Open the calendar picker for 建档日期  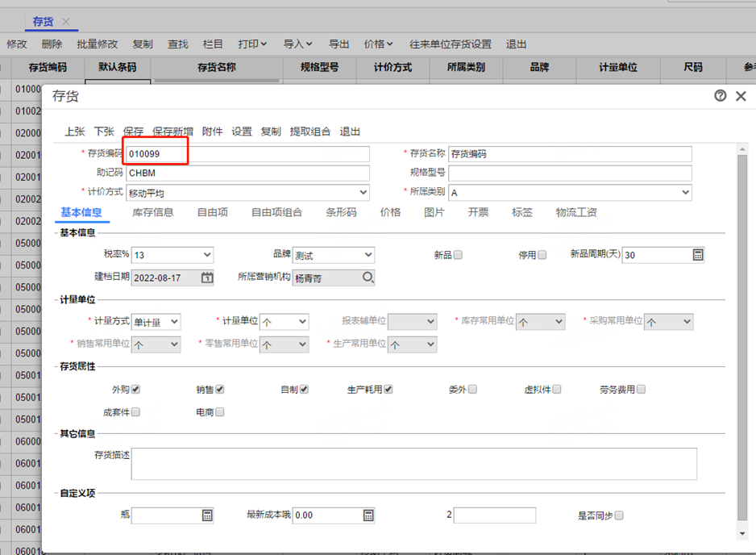click(207, 277)
